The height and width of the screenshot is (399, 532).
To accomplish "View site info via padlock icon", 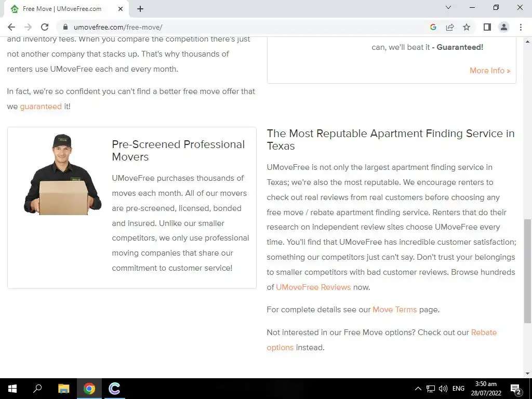I will coord(65,27).
